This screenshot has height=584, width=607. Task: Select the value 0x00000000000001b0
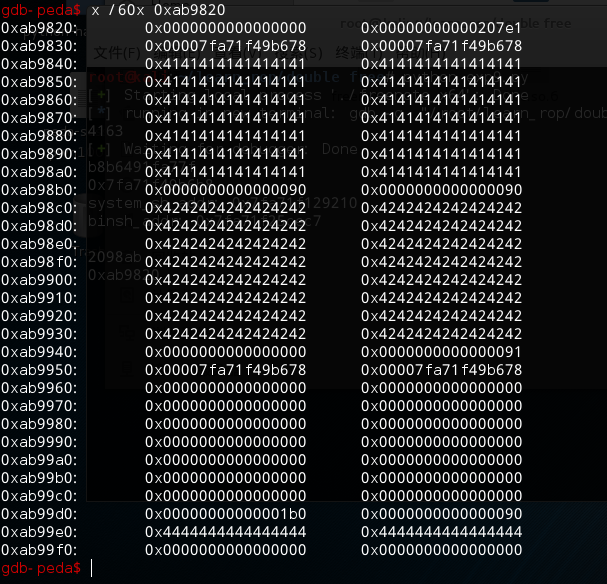[x=225, y=514]
